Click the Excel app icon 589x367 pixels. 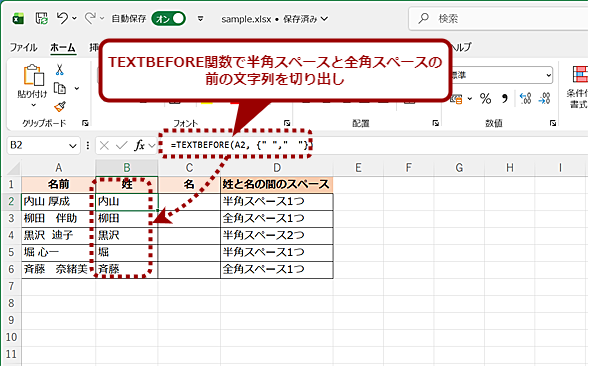(x=18, y=18)
